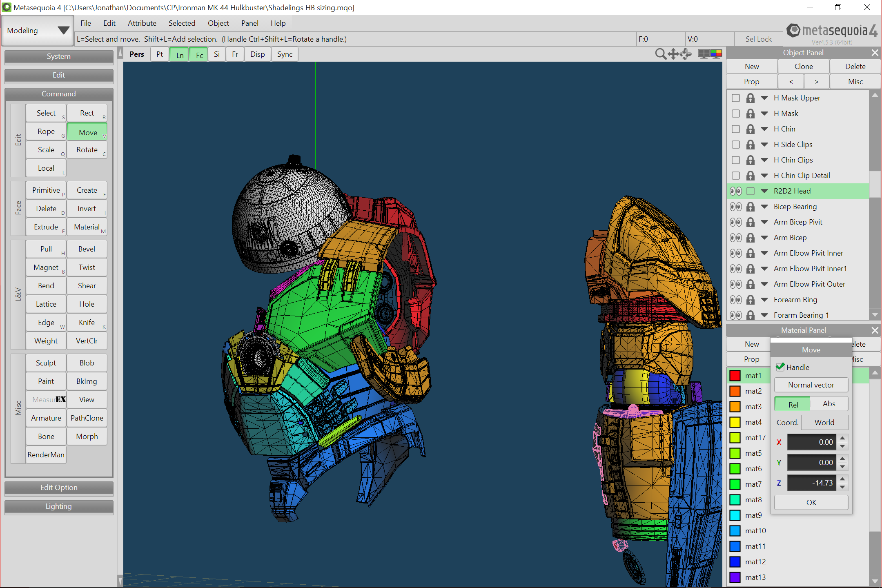Image resolution: width=882 pixels, height=588 pixels.
Task: Click the lock icon of H Chin
Action: pos(751,129)
